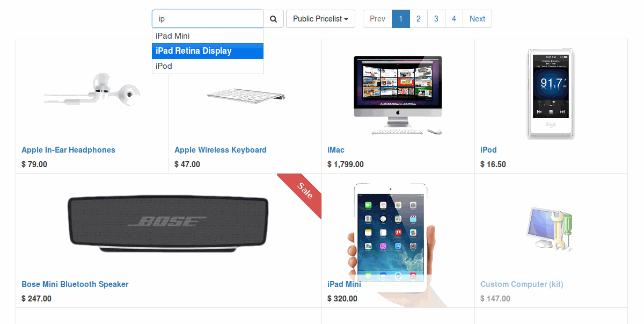This screenshot has height=324, width=644.
Task: Go to page 2 of products
Action: (419, 19)
